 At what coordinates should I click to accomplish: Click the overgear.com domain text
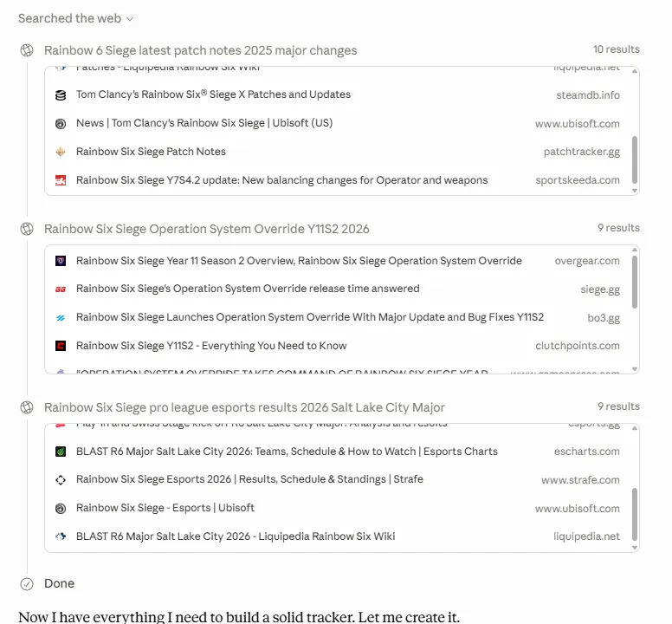point(587,261)
